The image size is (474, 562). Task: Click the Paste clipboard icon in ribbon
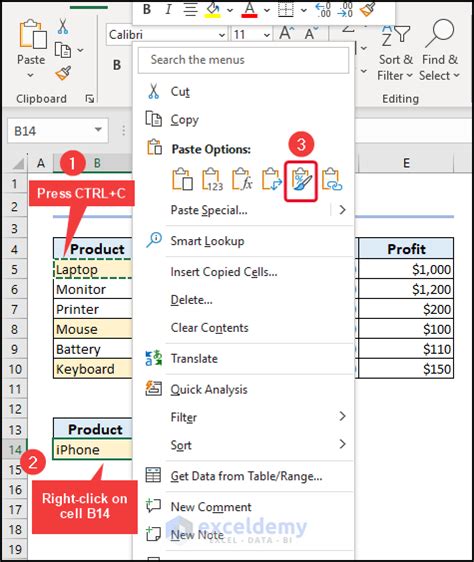coord(32,34)
